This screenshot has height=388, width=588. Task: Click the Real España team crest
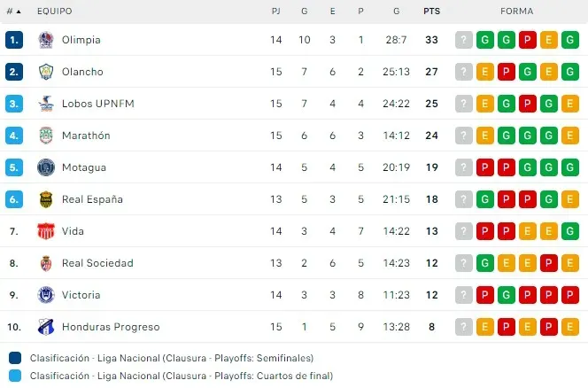pos(46,199)
